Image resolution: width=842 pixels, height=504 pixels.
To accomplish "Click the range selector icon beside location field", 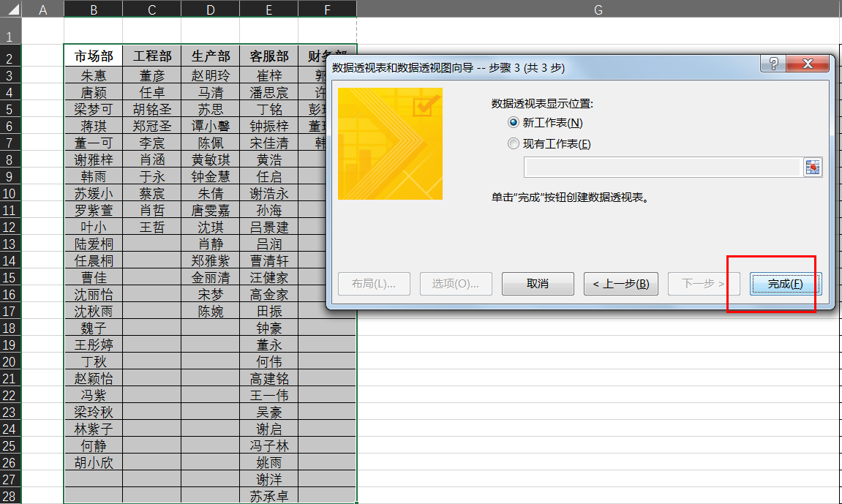I will (813, 168).
